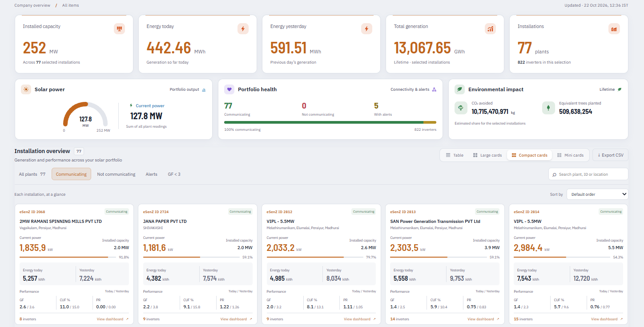Click the Energy today lightning bolt icon
Image resolution: width=644 pixels, height=327 pixels.
pyautogui.click(x=243, y=29)
